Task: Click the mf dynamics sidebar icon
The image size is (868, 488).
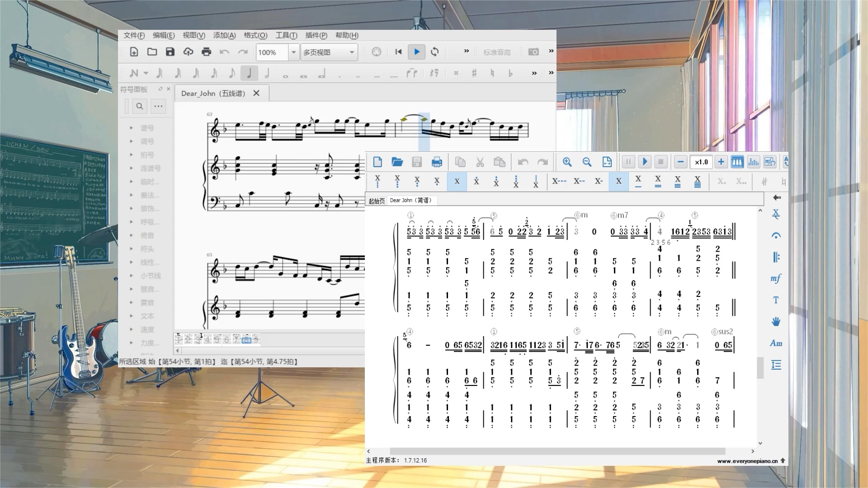Action: coord(776,278)
